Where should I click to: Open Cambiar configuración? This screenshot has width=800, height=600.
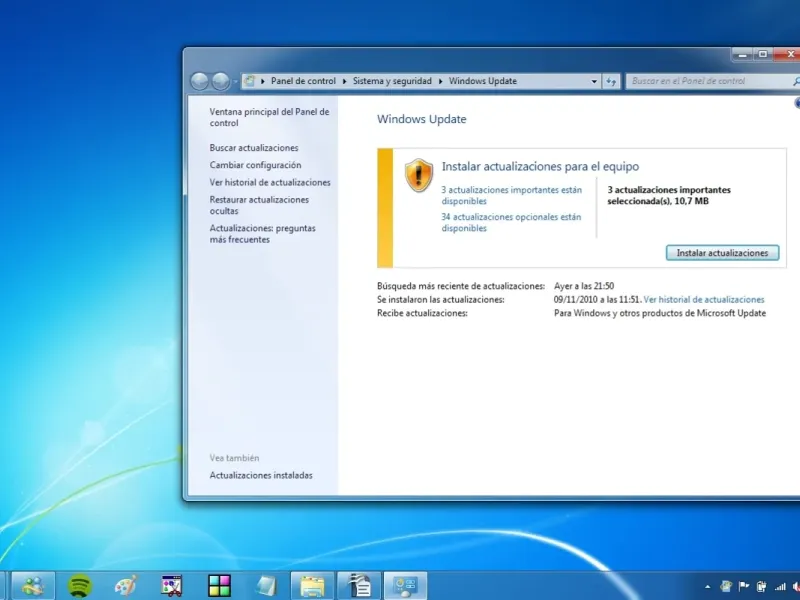pos(255,165)
